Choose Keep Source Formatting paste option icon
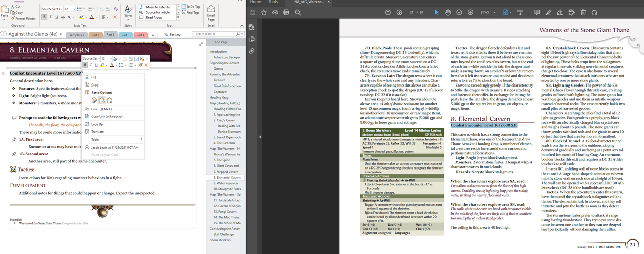The image size is (644, 254). [94, 100]
